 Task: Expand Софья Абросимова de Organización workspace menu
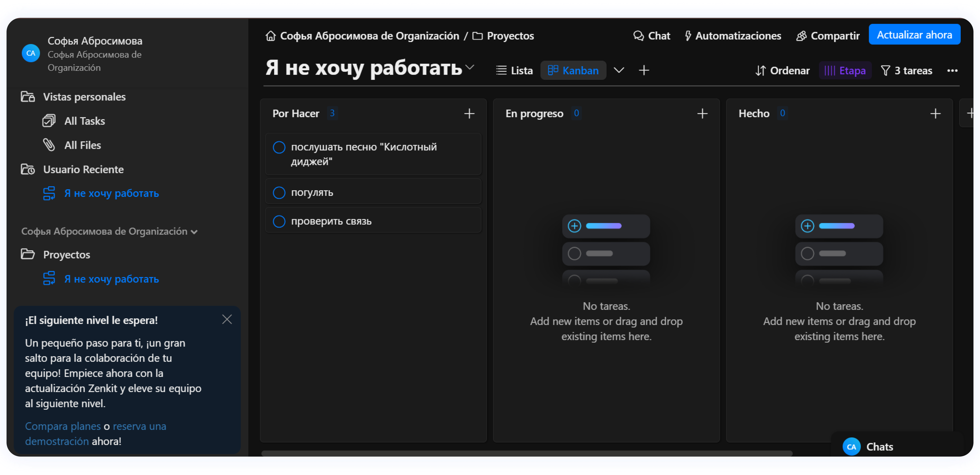point(194,232)
